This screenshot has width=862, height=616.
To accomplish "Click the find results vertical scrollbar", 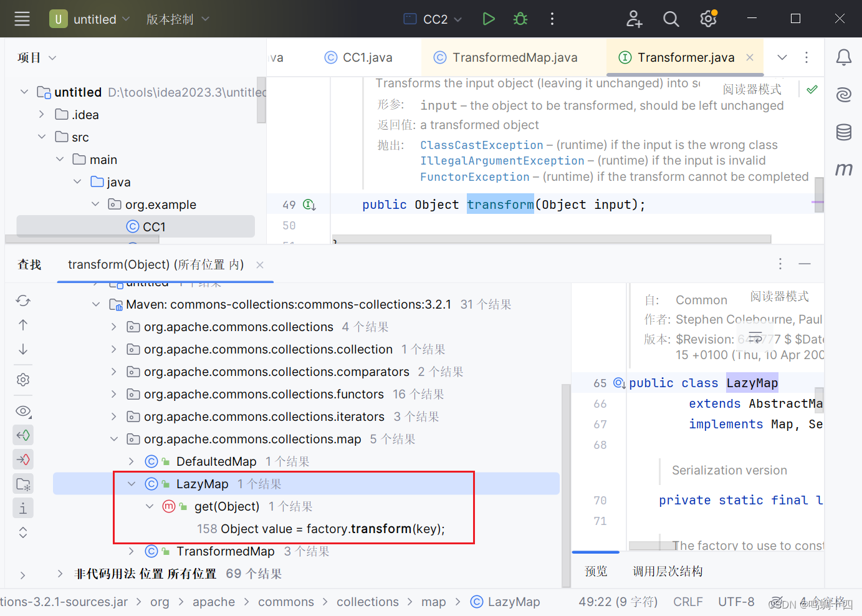I will (566, 486).
